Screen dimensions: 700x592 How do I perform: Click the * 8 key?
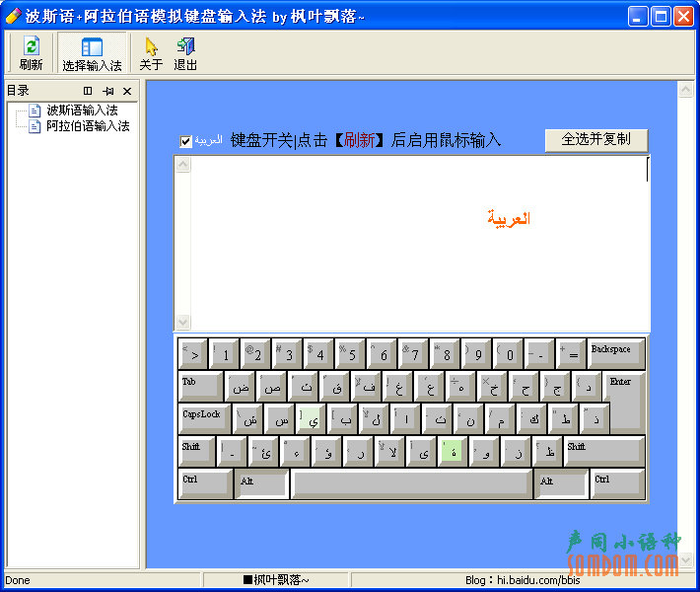[x=445, y=353]
